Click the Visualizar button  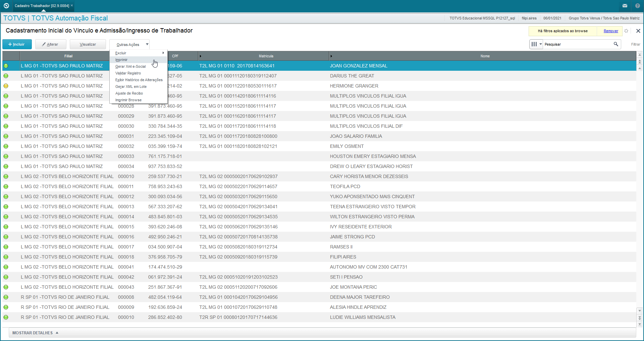pos(88,44)
